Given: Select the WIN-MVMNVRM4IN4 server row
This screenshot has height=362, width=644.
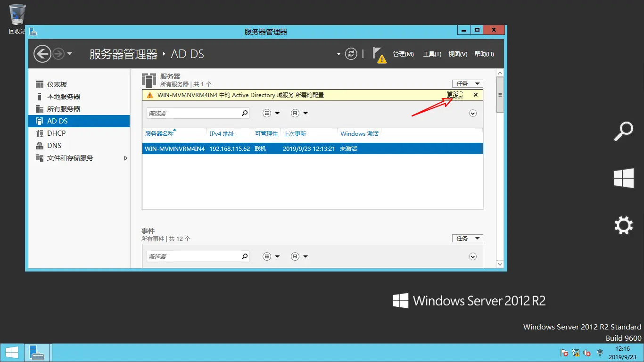Looking at the screenshot, I should [x=313, y=148].
